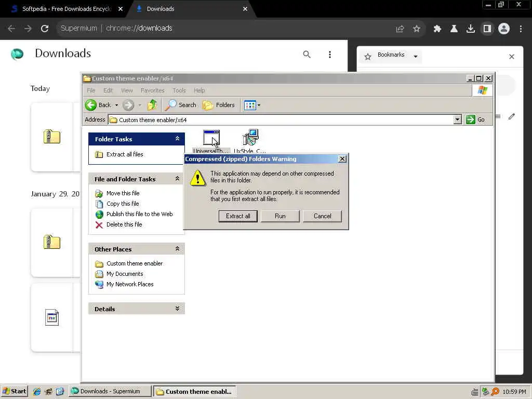Close the Downloads browser tab
The image size is (532, 399).
click(245, 9)
